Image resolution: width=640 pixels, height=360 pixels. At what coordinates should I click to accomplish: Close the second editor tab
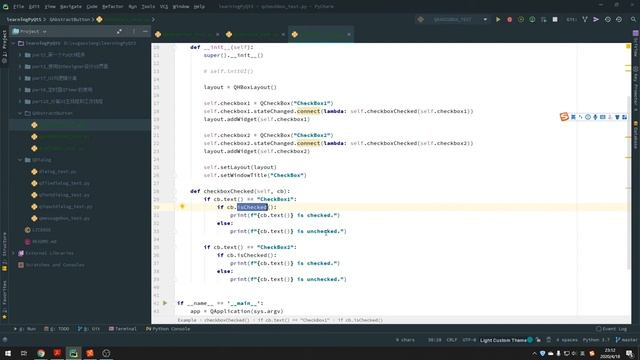(283, 34)
